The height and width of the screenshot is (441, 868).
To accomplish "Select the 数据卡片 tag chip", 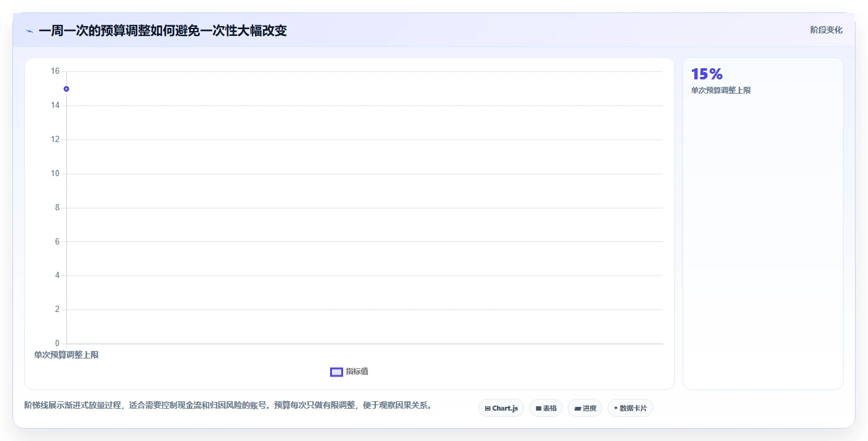I will point(630,408).
